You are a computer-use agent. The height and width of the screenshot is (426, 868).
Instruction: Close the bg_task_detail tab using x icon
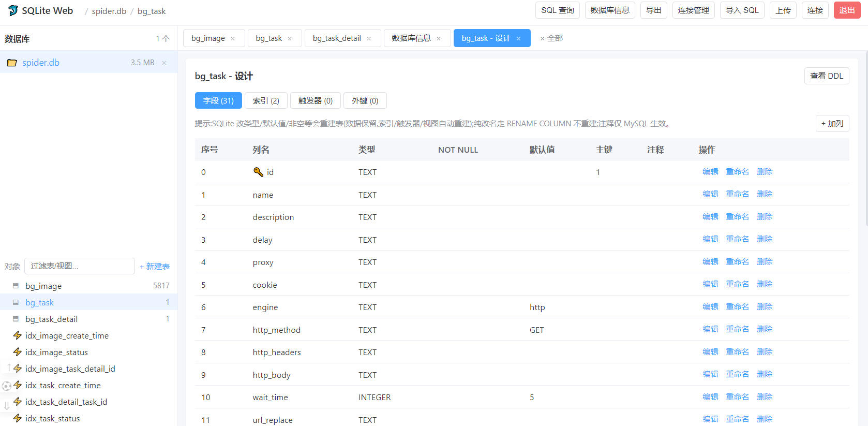369,39
